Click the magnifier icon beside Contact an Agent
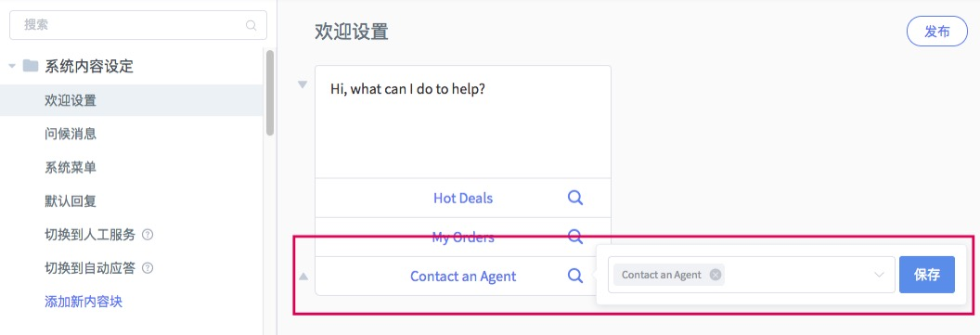 point(575,276)
